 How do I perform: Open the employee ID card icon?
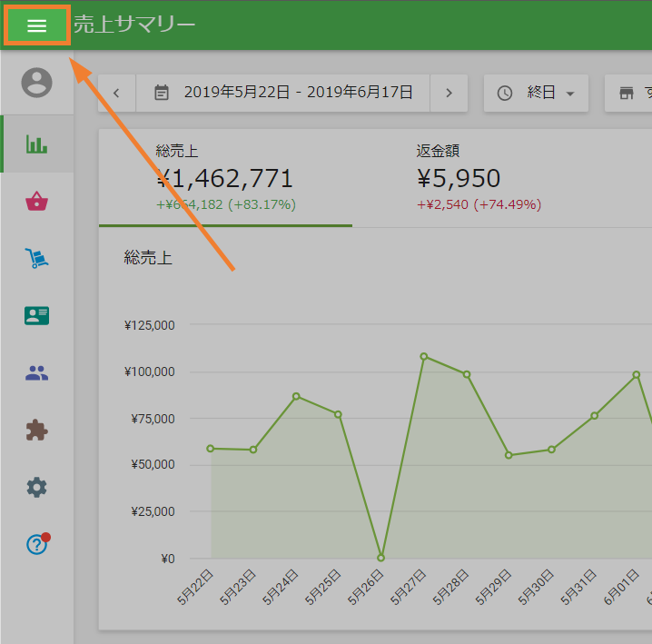pyautogui.click(x=37, y=315)
